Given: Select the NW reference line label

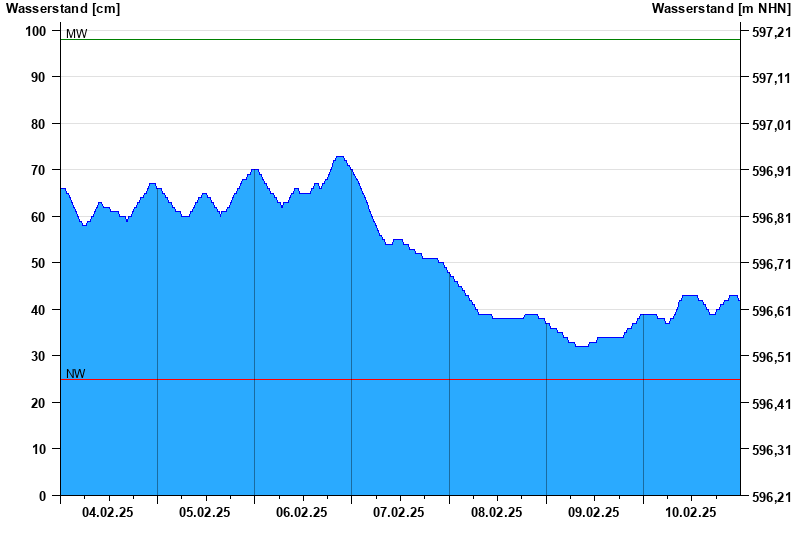Looking at the screenshot, I should click(76, 374).
